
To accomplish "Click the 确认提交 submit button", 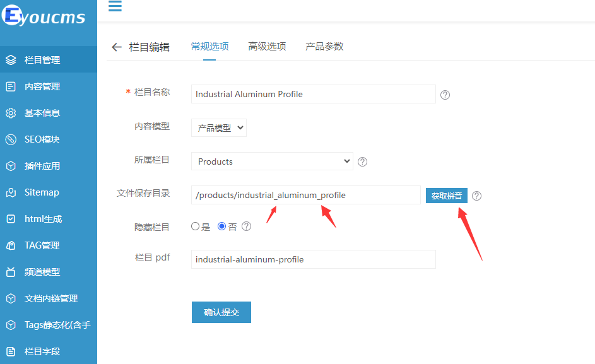I will [221, 312].
